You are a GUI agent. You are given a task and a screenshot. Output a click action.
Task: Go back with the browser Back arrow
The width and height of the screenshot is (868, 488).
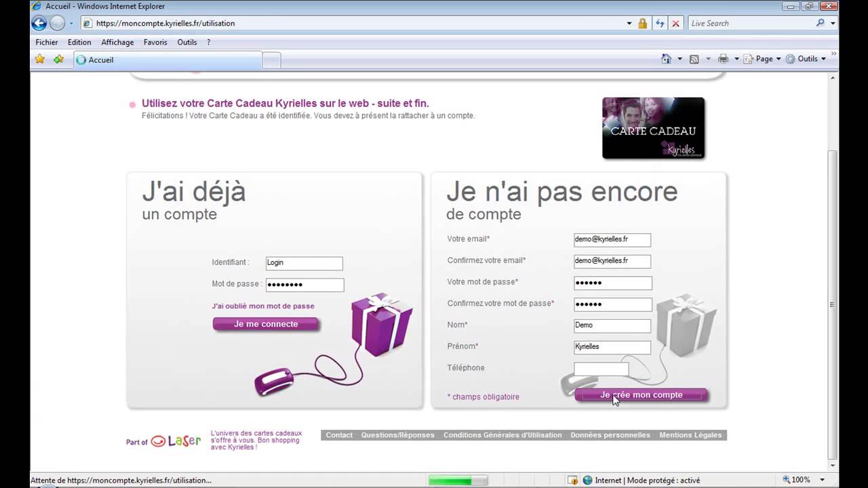point(39,23)
